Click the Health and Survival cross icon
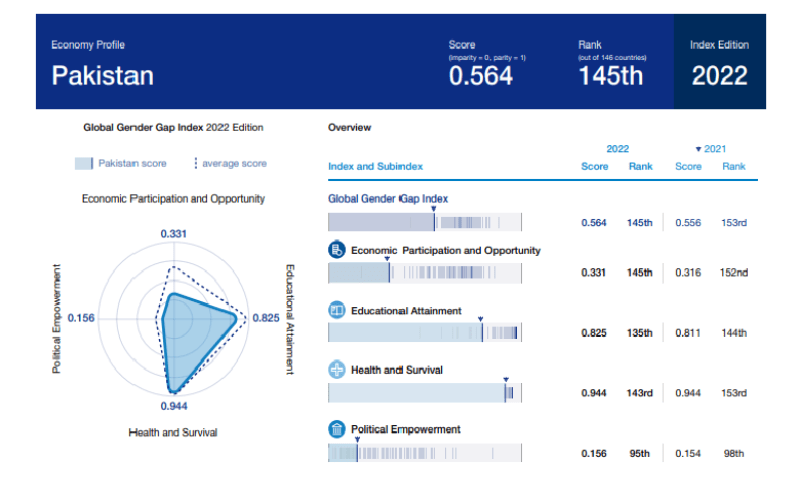The image size is (800, 480). pyautogui.click(x=336, y=369)
